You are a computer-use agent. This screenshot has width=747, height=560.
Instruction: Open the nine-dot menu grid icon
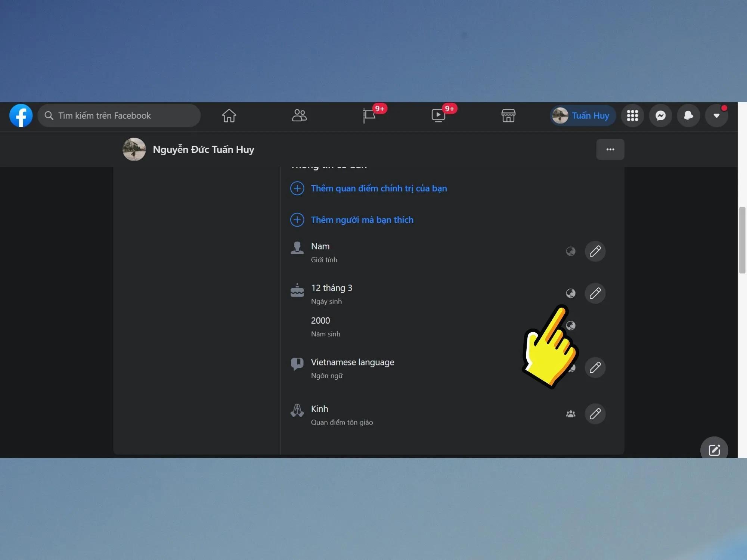632,115
